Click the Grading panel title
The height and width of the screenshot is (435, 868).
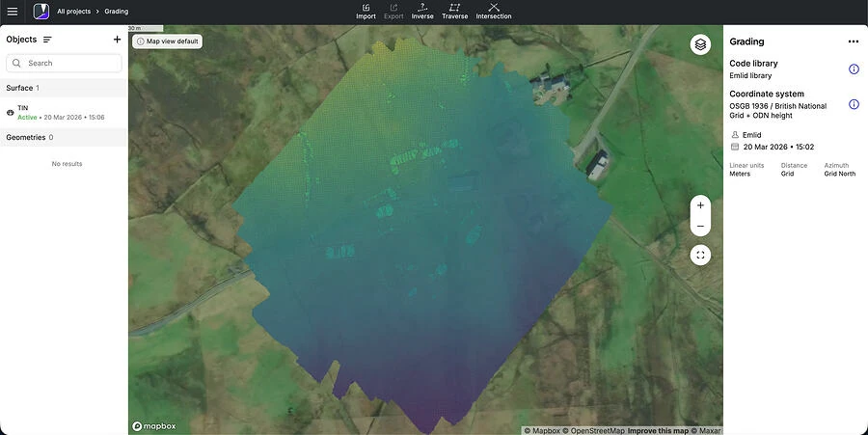tap(746, 41)
